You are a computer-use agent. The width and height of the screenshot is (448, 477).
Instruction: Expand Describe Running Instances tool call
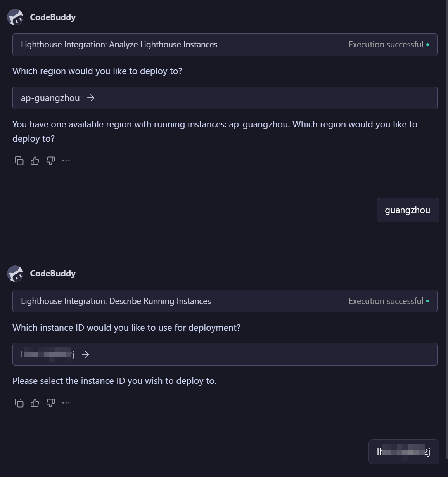[x=116, y=301]
